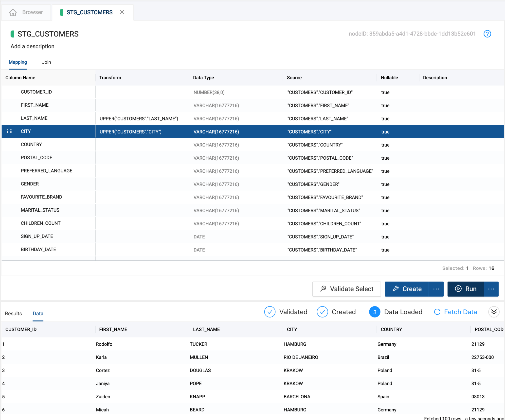The width and height of the screenshot is (505, 420).
Task: Select the CHILDREN_COUNT mapping row
Action: [252, 223]
